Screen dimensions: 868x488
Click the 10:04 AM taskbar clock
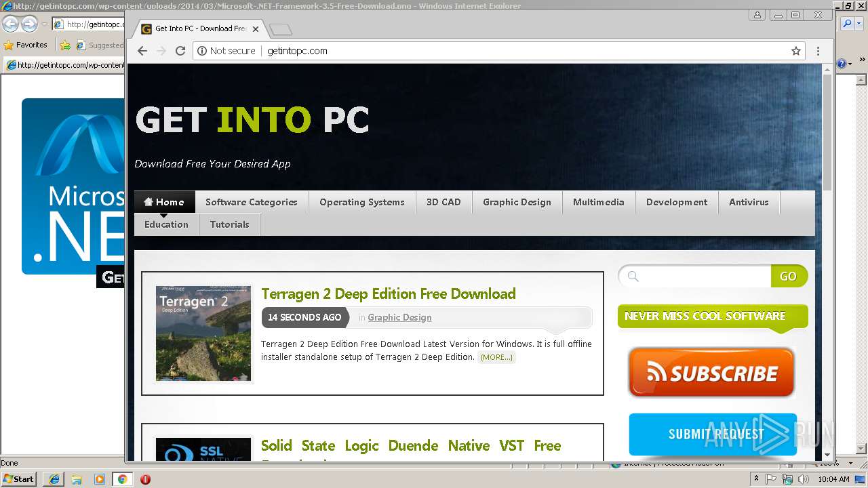tap(833, 479)
